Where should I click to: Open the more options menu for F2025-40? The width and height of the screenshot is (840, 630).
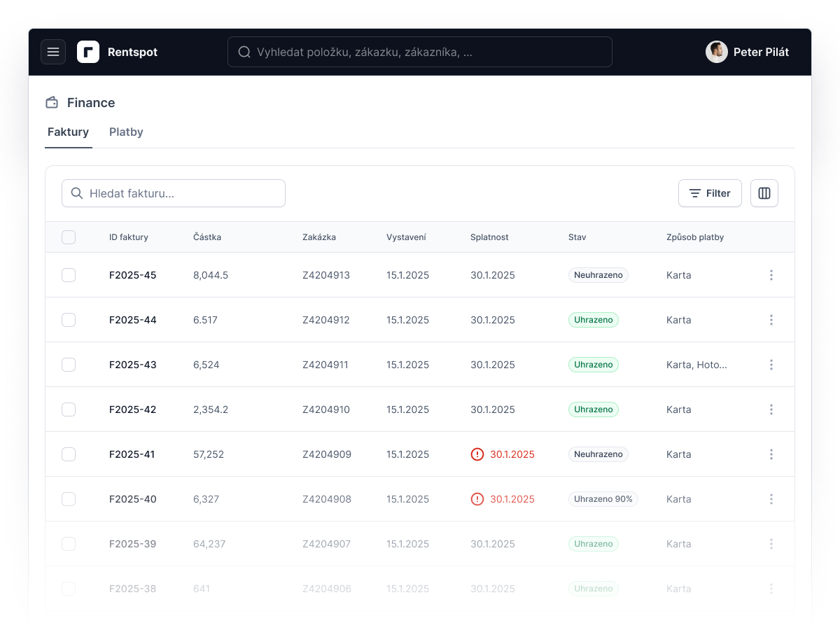pos(771,499)
